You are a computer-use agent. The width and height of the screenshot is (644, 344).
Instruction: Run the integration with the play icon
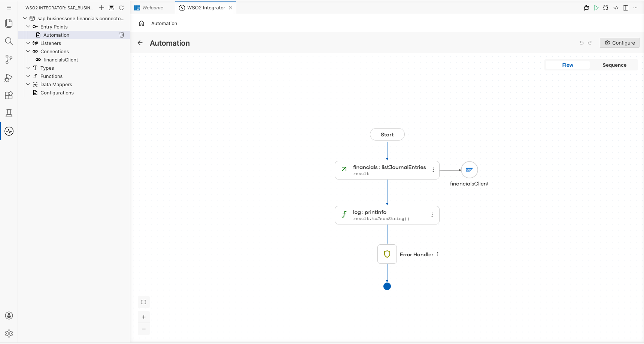(596, 7)
